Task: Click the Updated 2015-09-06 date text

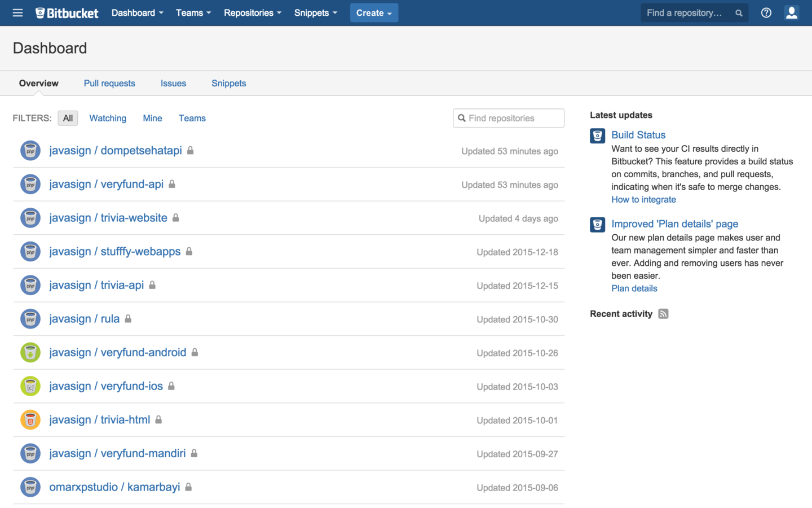Action: (517, 488)
